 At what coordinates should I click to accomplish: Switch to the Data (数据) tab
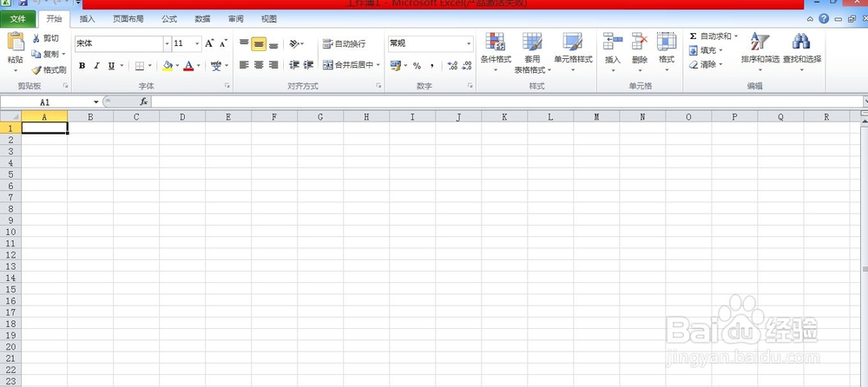[202, 19]
